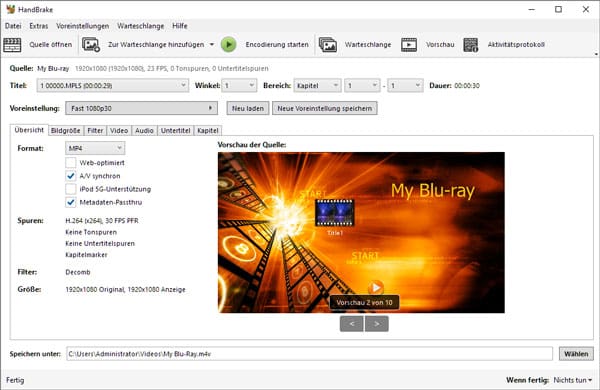Screen dimensions: 600x390
Task: Switch to the Übersicht tab
Action: tap(29, 130)
